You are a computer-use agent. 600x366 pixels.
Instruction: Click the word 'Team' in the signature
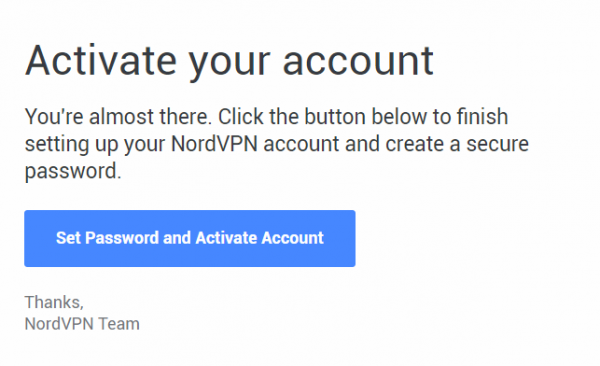pos(119,324)
